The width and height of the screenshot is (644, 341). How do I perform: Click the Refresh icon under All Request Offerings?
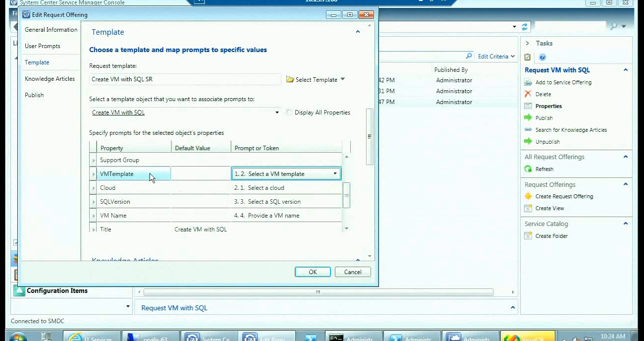528,169
